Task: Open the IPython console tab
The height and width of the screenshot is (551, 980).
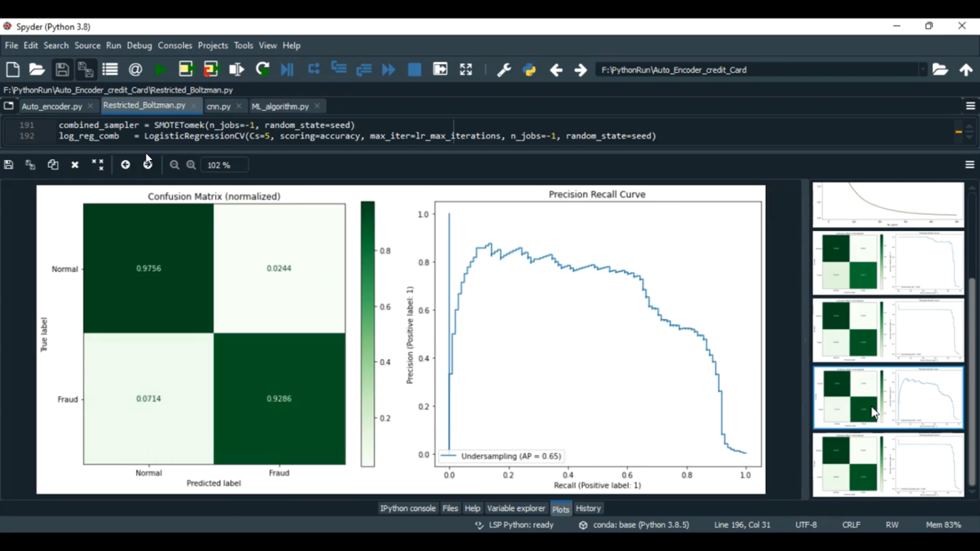Action: coord(408,509)
